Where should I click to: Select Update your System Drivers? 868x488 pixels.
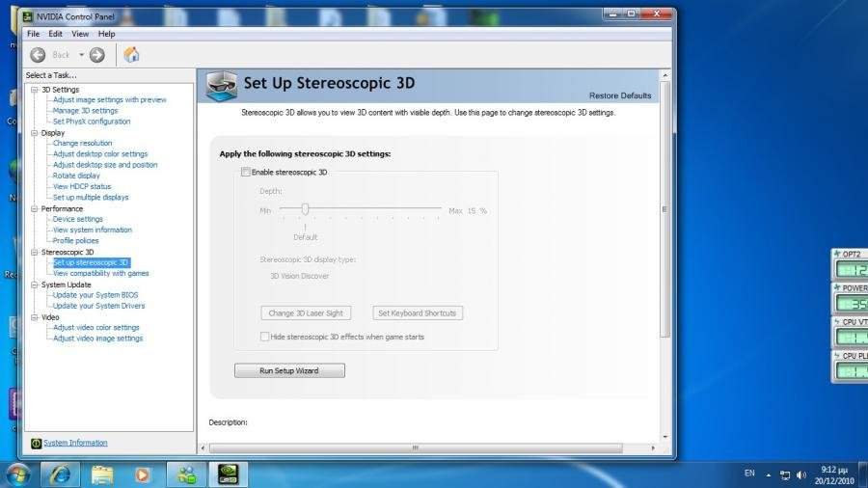point(99,306)
